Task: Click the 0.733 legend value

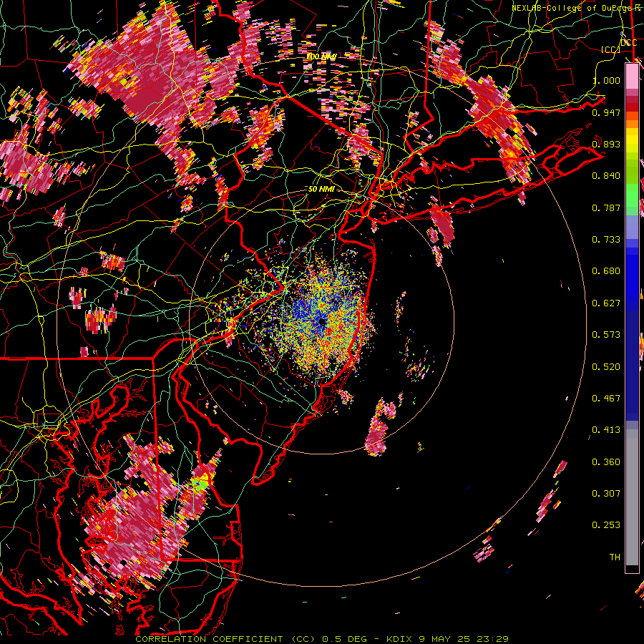Action: click(x=606, y=239)
